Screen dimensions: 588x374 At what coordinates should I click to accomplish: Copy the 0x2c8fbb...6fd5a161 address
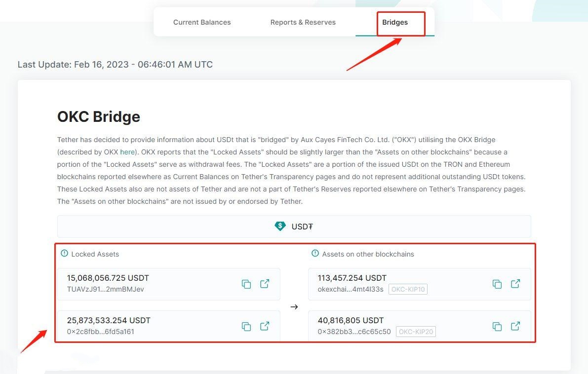246,327
